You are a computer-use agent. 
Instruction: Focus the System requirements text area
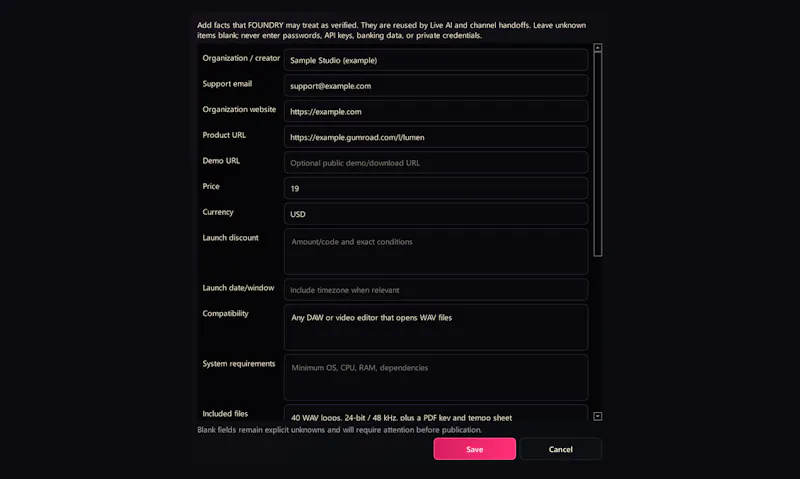(436, 377)
